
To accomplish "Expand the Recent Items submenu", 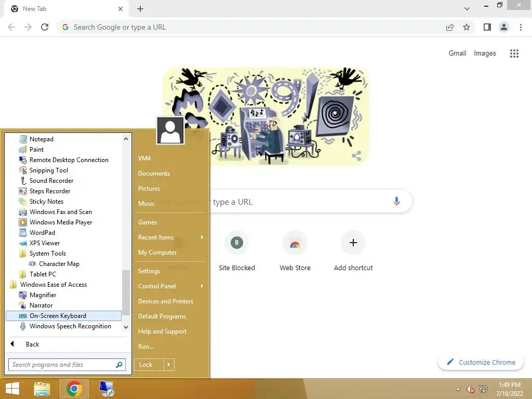I will (x=170, y=237).
